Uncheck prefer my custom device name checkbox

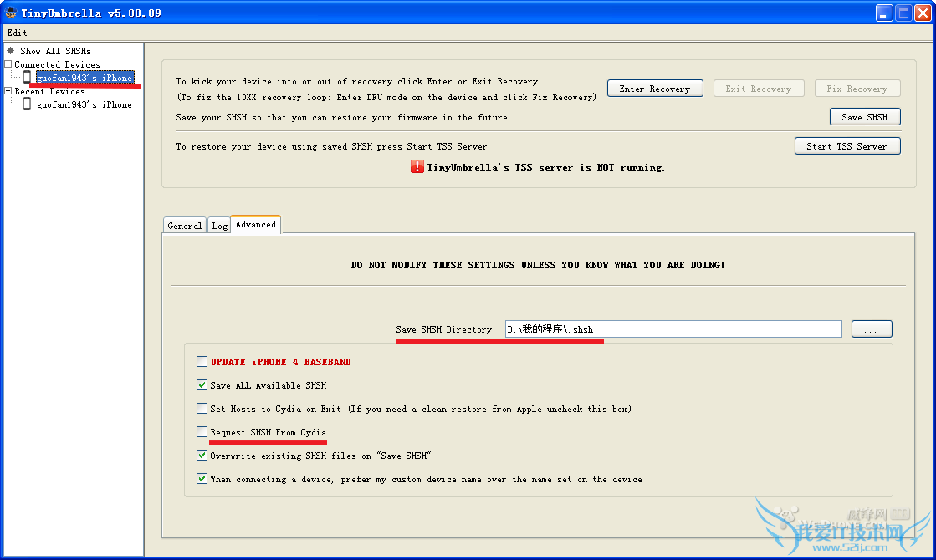202,478
